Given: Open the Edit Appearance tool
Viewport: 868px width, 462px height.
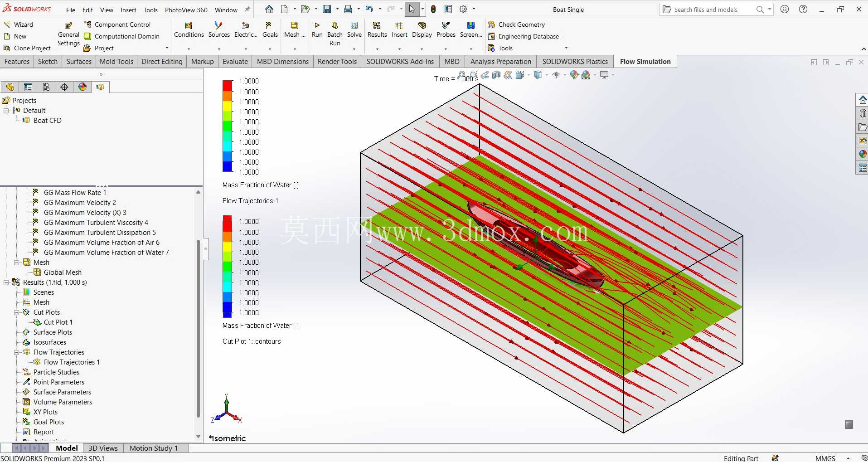Looking at the screenshot, I should (574, 75).
